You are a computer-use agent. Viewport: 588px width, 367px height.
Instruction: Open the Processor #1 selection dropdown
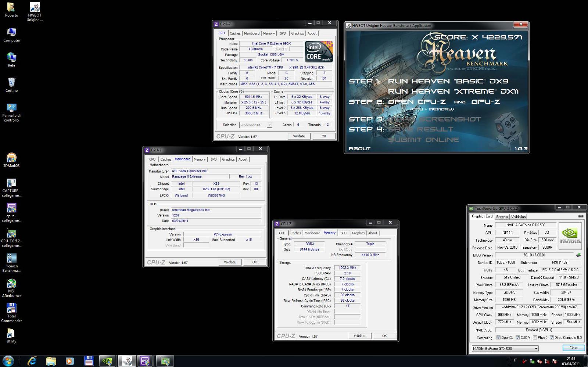tap(255, 125)
